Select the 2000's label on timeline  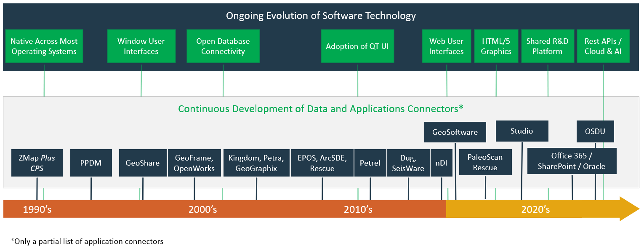[203, 209]
